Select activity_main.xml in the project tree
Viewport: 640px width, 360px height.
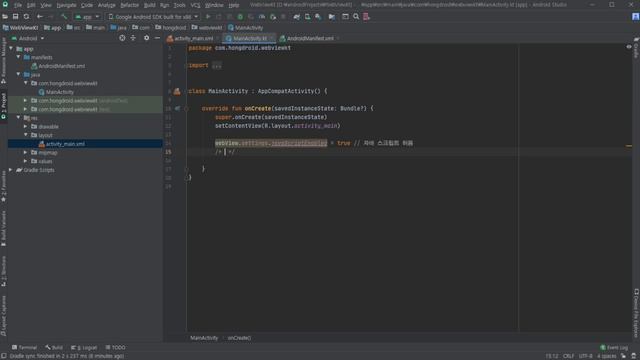point(65,144)
